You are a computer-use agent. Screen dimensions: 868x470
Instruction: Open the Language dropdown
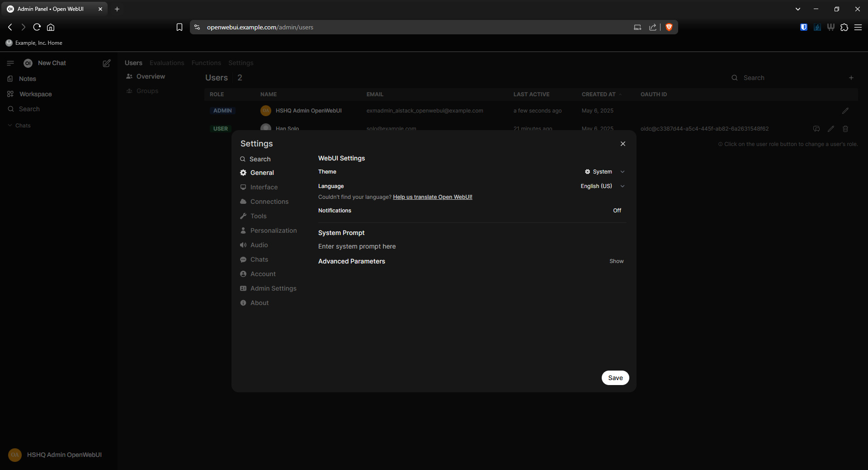click(x=602, y=186)
